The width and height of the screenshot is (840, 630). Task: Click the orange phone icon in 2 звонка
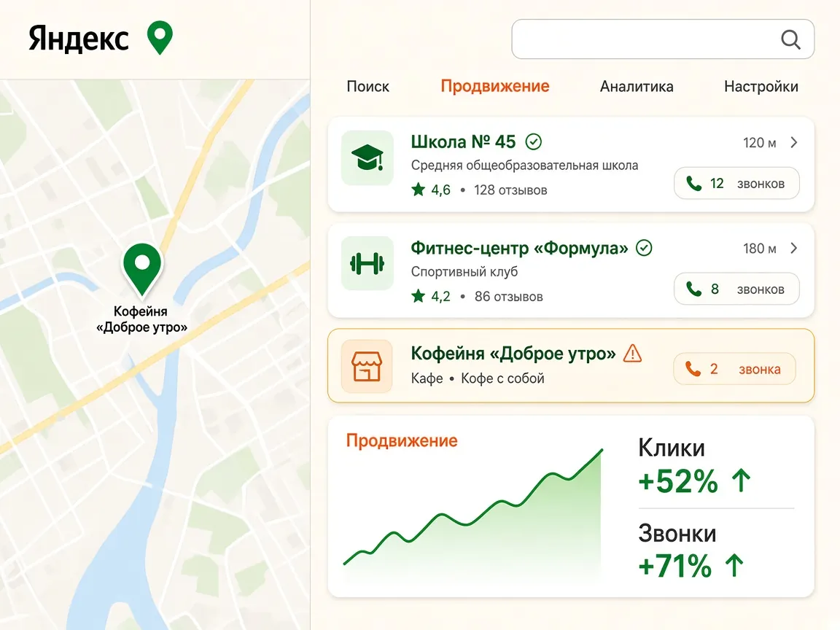tap(693, 368)
